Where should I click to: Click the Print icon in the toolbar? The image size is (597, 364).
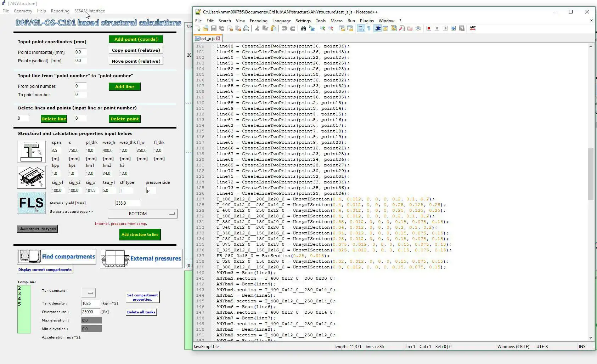tap(246, 28)
